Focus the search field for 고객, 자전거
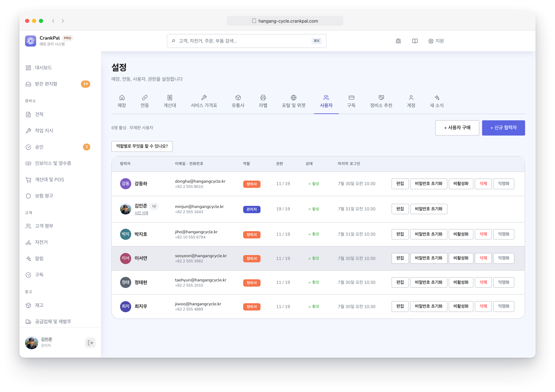Screen dimensions: 555x392 (246, 41)
